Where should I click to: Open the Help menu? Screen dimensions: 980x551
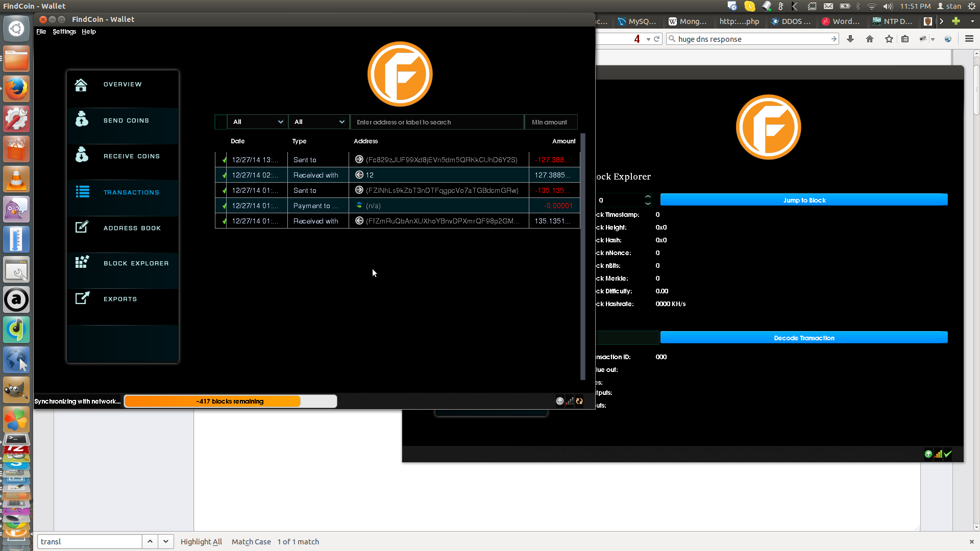[x=89, y=32]
